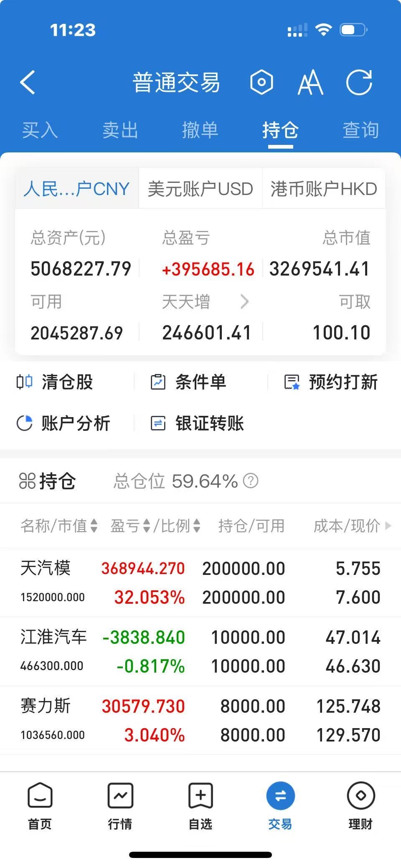This screenshot has width=401, height=868.
Task: Tap 天汽模 profit 368944.270
Action: coord(143,568)
